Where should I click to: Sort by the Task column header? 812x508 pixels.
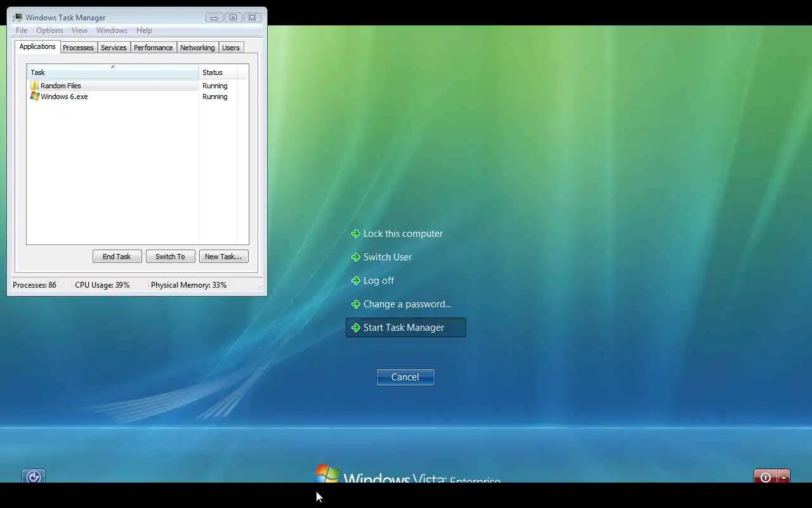(x=113, y=72)
